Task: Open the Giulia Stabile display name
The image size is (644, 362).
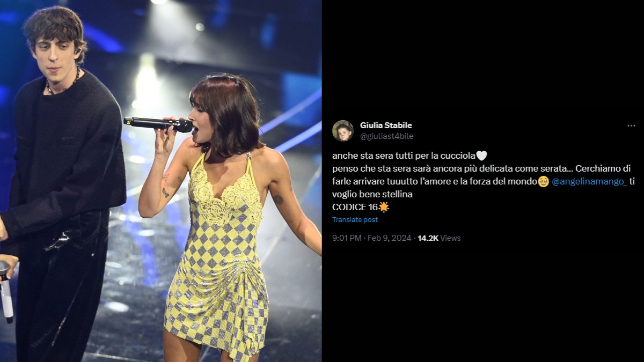Action: point(386,125)
